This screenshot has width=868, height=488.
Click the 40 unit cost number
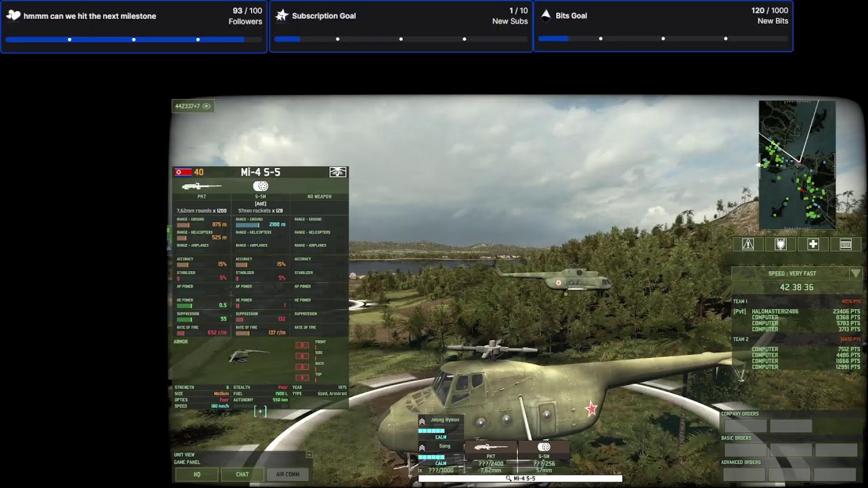tap(199, 172)
